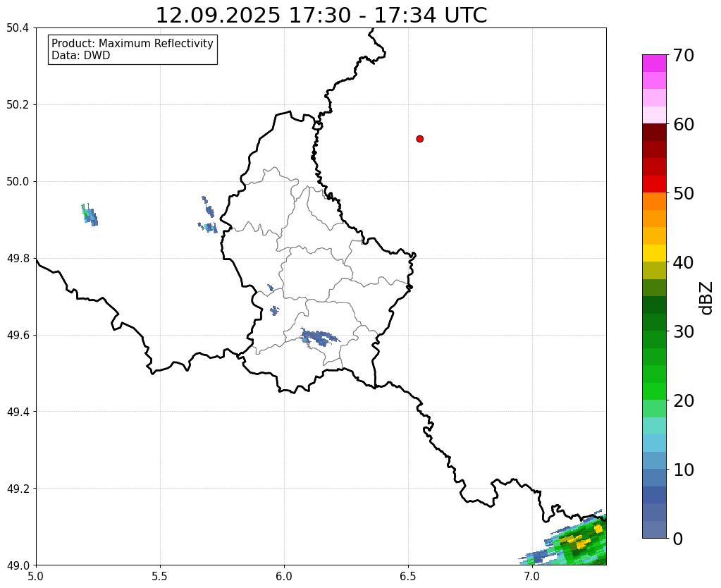Viewport: 721px width, 588px height.
Task: Click the yellow 40 dBZ colorbar segment
Action: tap(654, 253)
